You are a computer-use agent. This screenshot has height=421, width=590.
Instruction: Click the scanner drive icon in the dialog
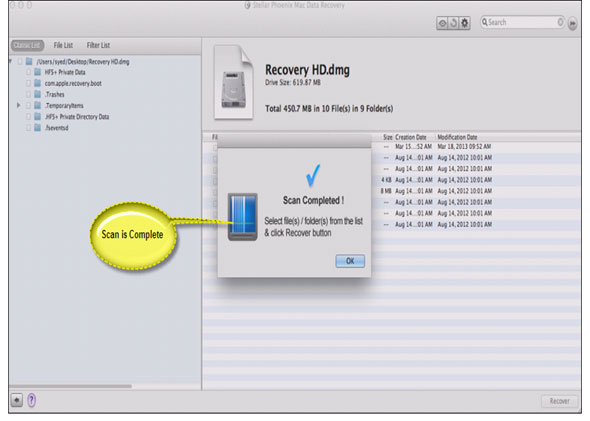coord(242,217)
